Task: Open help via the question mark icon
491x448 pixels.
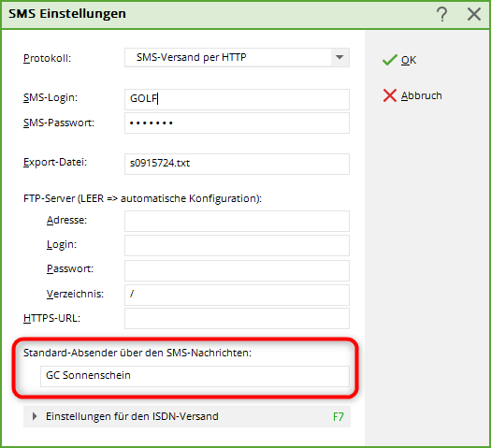Action: (x=442, y=14)
